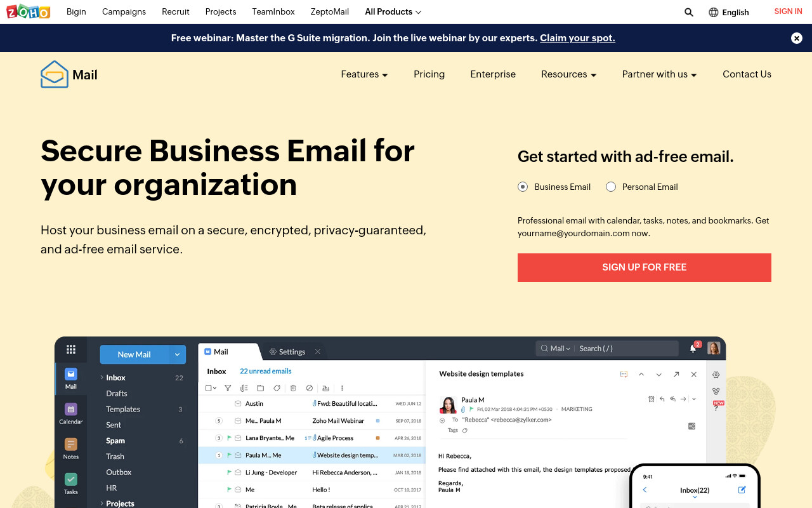Click the user avatar in mail header
The image size is (812, 508).
[x=714, y=348]
